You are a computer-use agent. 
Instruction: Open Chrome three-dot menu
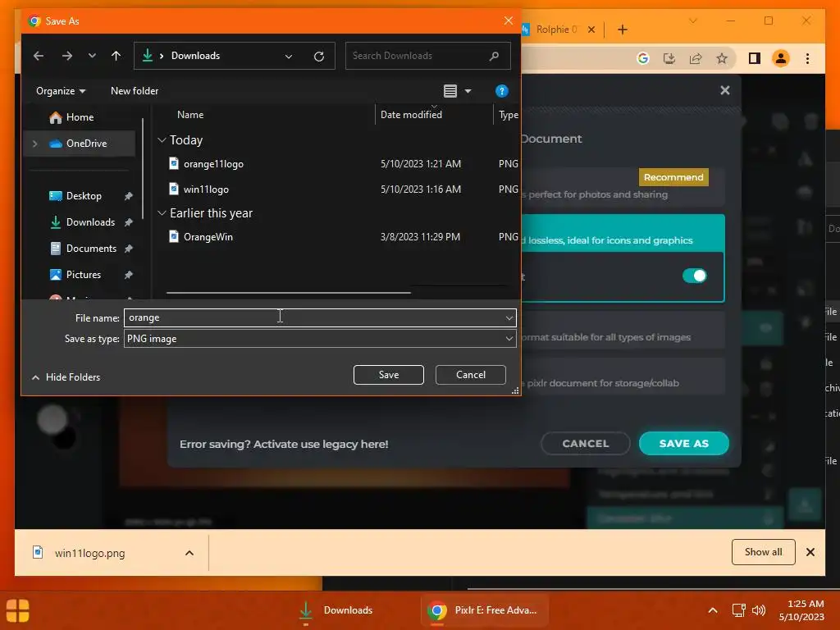tap(807, 58)
